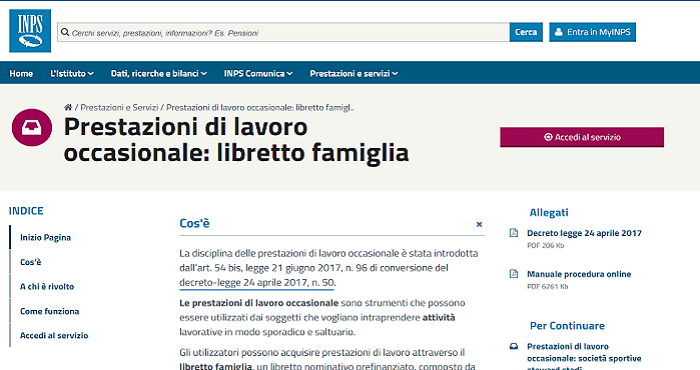700x370 pixels.
Task: Open Prestazioni e servizi dropdown menu
Action: [x=354, y=73]
